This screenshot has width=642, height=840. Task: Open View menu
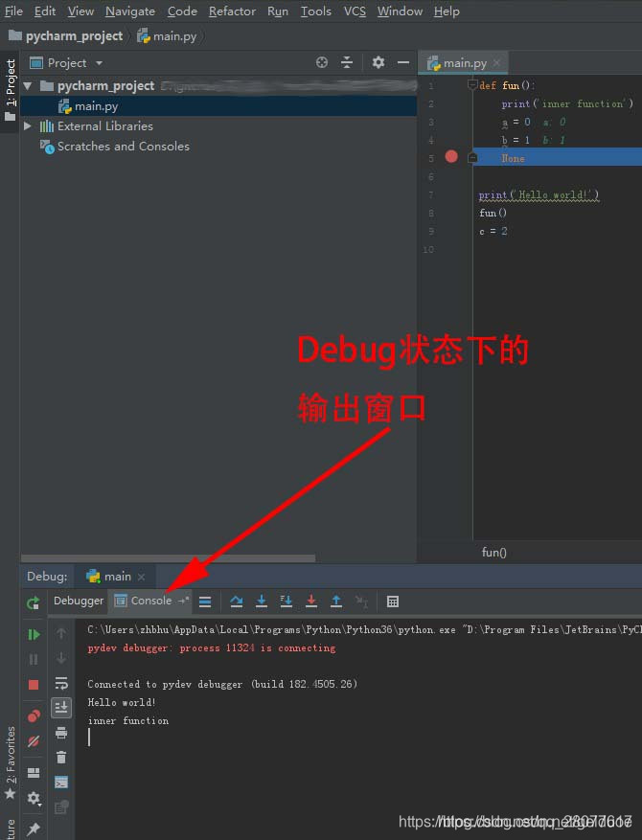click(80, 11)
